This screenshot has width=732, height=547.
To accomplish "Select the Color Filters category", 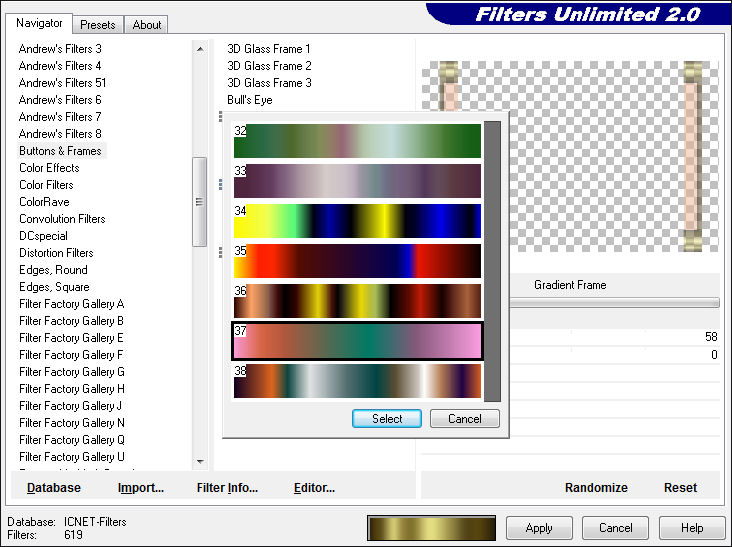I will 46,185.
